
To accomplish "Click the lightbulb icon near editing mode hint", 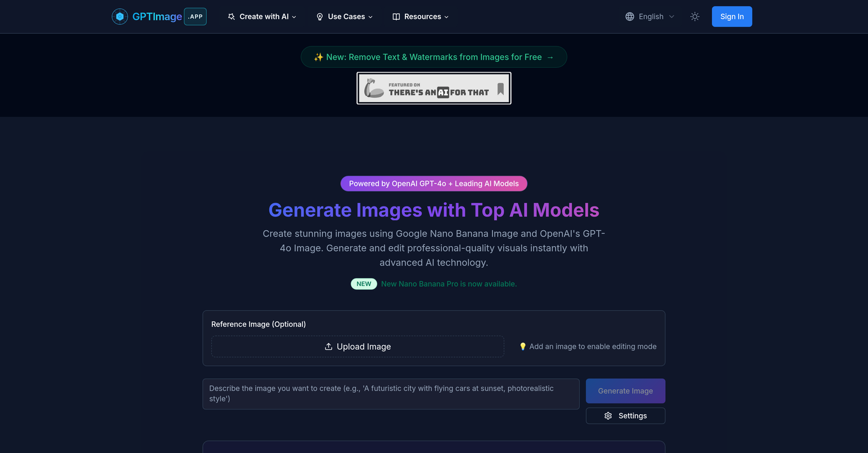I will [523, 346].
